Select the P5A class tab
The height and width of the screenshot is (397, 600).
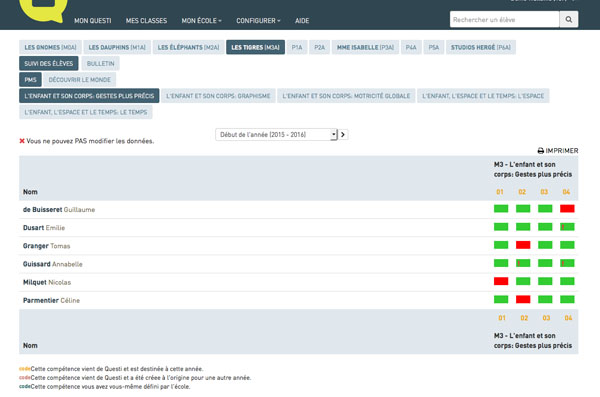pyautogui.click(x=434, y=47)
